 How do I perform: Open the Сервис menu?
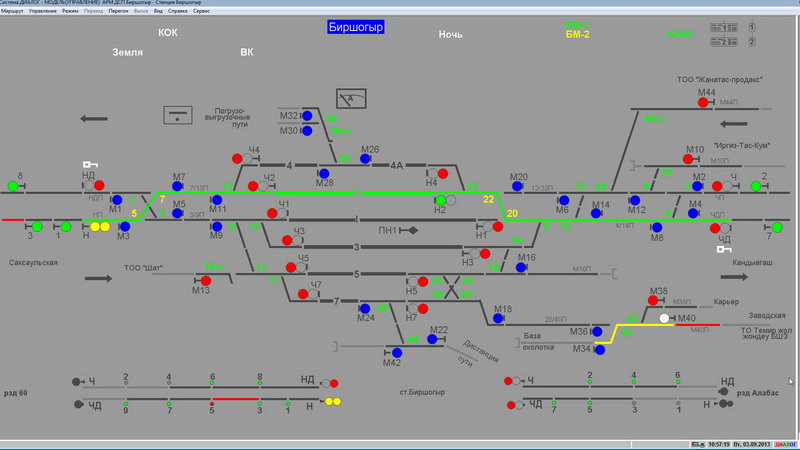(x=202, y=11)
